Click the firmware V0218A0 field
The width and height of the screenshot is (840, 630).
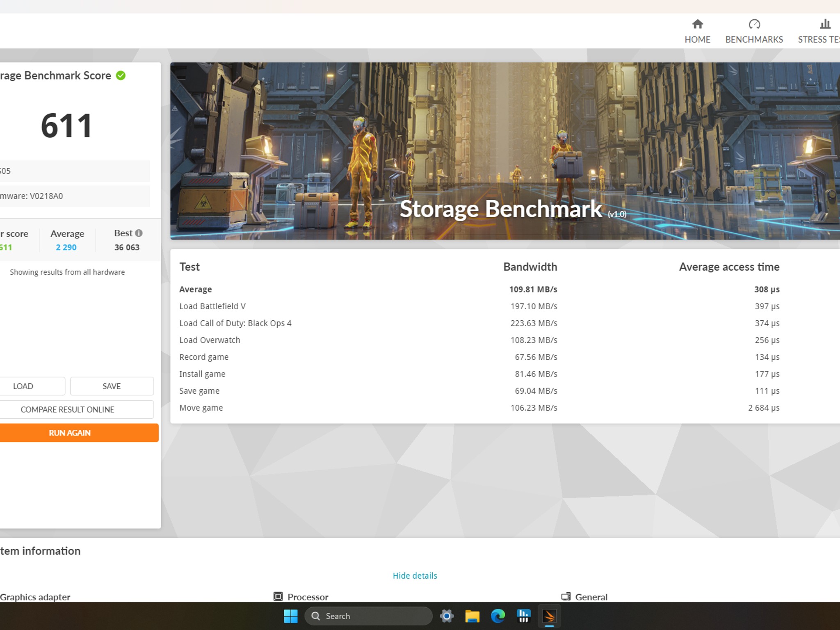pos(75,196)
